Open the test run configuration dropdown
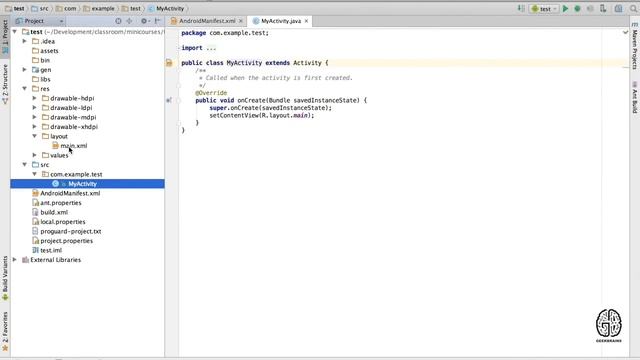 tap(544, 9)
